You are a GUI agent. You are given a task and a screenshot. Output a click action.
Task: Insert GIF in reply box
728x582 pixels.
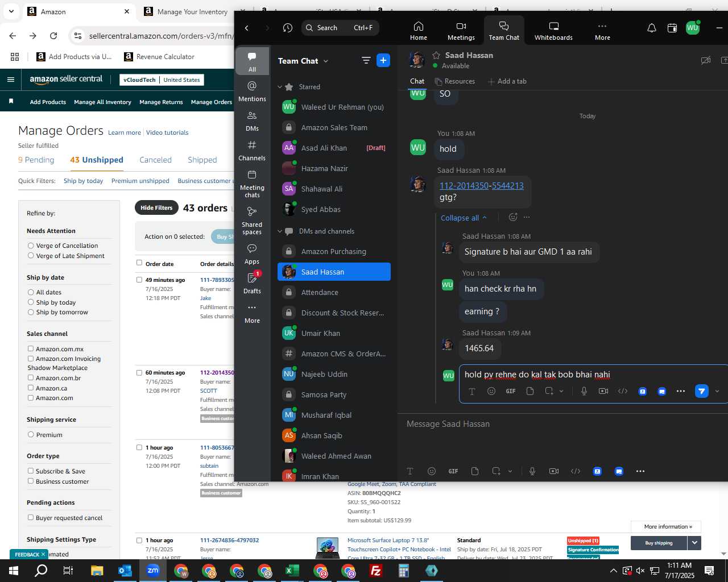[511, 391]
